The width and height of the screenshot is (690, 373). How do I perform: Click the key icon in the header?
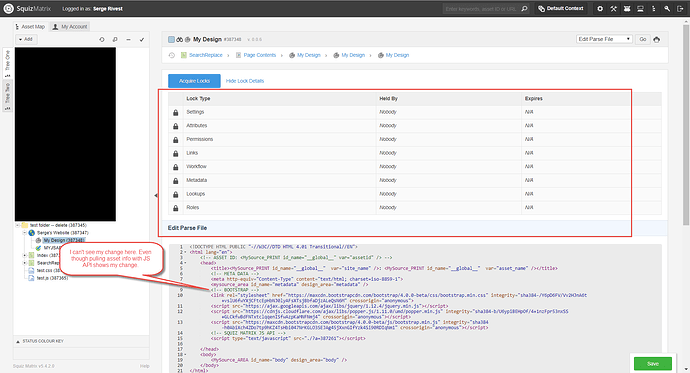pyautogui.click(x=667, y=8)
